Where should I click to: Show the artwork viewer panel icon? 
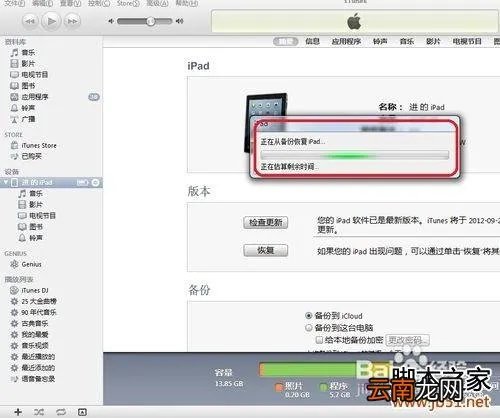pyautogui.click(x=82, y=412)
